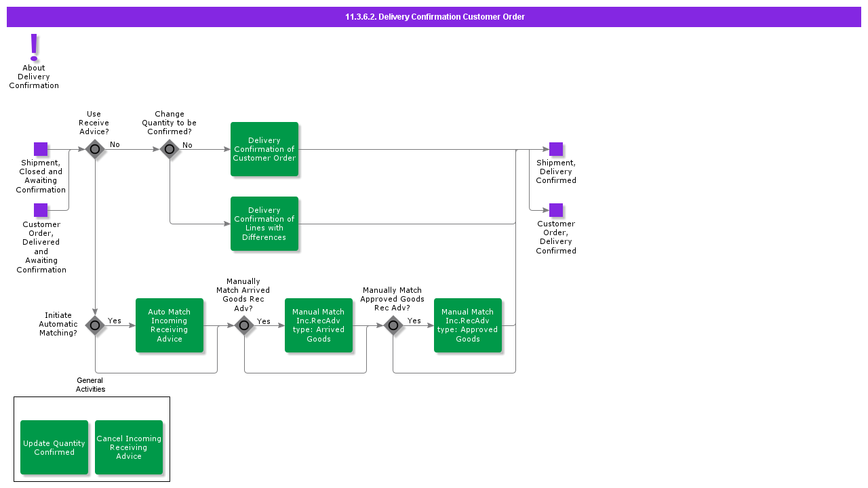Select the Customer Order, Delivery Confirmed end square

coord(556,210)
